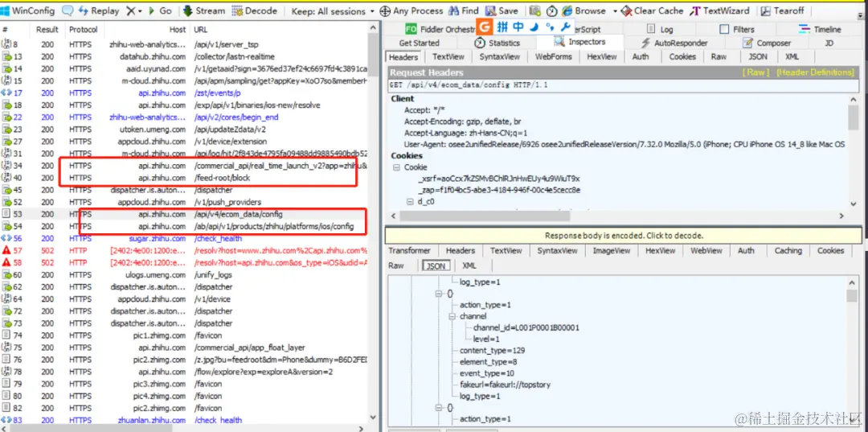
Task: Open the response Transformer tab
Action: [x=409, y=251]
